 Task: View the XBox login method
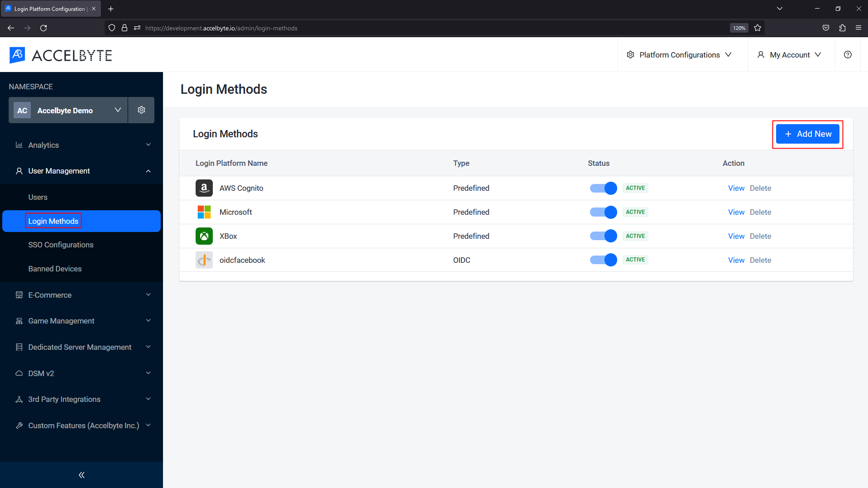(x=736, y=236)
